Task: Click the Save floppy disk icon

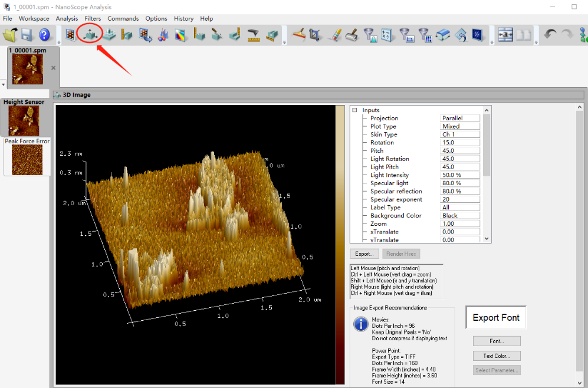Action: coord(27,35)
